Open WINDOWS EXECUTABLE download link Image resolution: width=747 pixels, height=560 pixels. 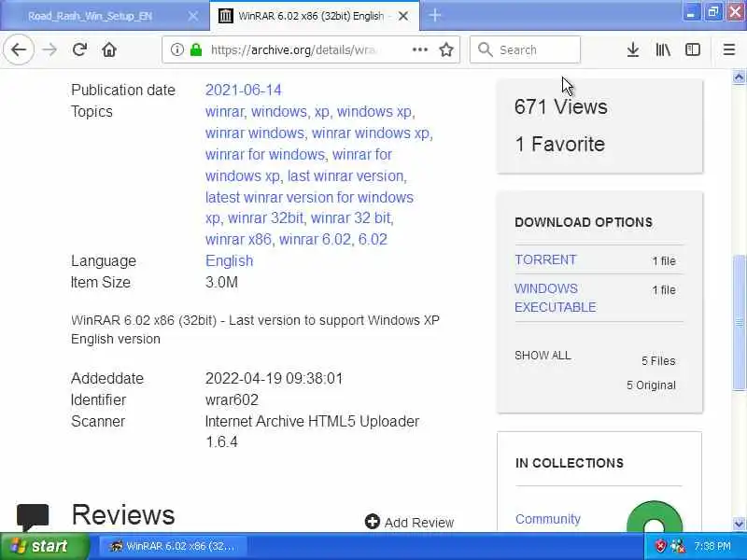coord(555,298)
